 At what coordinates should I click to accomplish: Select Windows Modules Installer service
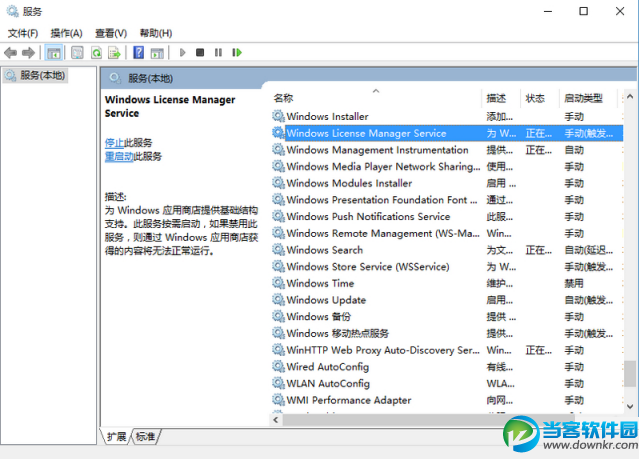pyautogui.click(x=447, y=183)
